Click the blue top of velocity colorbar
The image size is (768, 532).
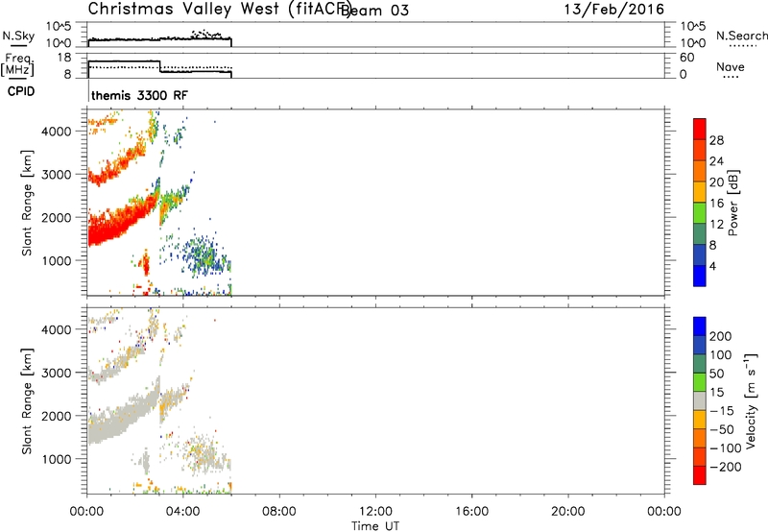pos(700,326)
